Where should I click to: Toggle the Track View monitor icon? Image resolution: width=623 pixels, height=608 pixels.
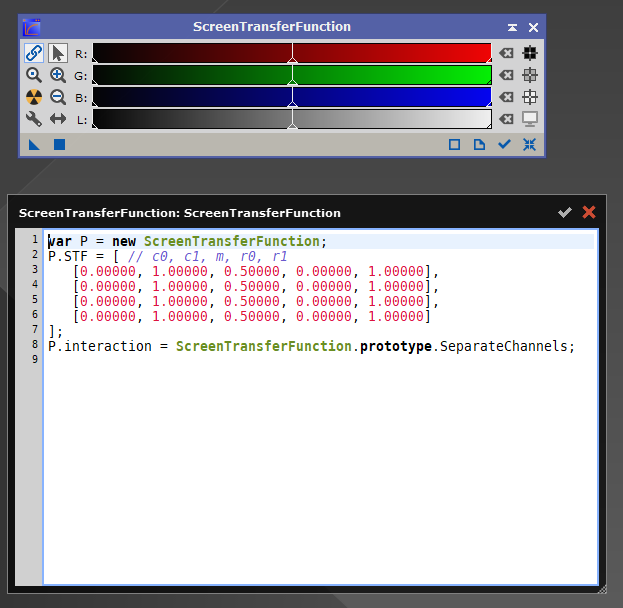pyautogui.click(x=530, y=119)
